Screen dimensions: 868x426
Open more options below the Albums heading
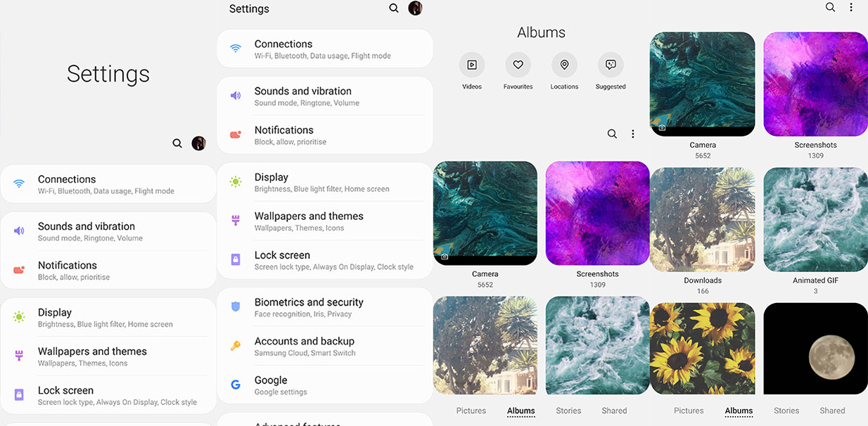coord(633,134)
